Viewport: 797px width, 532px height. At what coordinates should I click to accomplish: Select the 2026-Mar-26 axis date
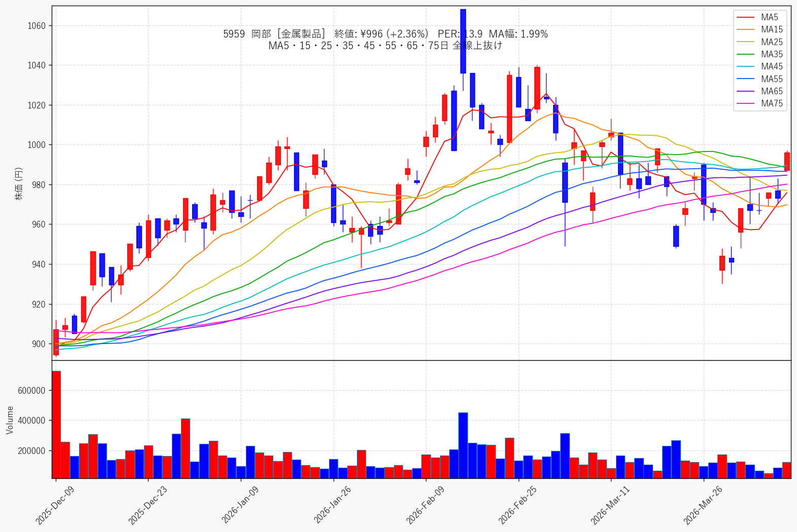point(703,505)
